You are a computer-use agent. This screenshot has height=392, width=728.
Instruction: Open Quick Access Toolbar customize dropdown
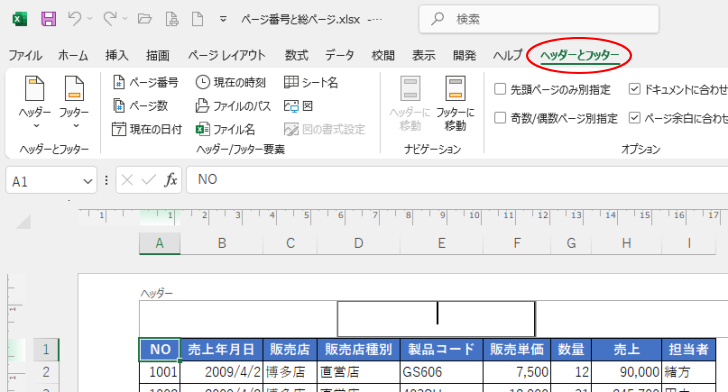click(x=223, y=19)
